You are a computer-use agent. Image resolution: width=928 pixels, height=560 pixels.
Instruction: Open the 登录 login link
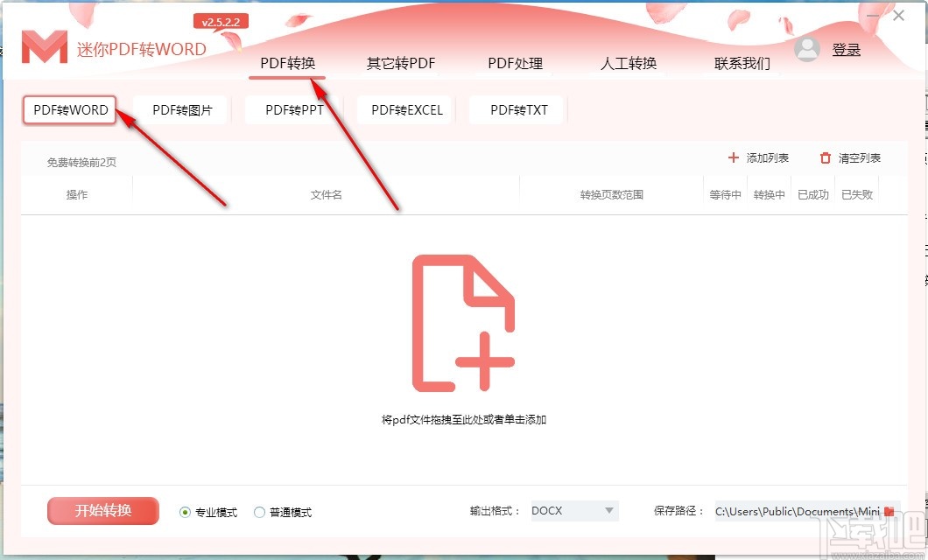coord(847,50)
